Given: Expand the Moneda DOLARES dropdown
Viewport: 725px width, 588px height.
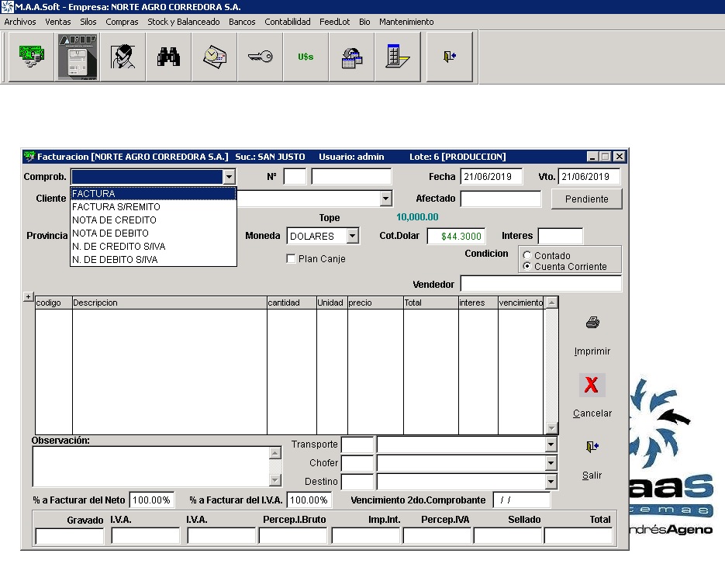Looking at the screenshot, I should tap(352, 236).
